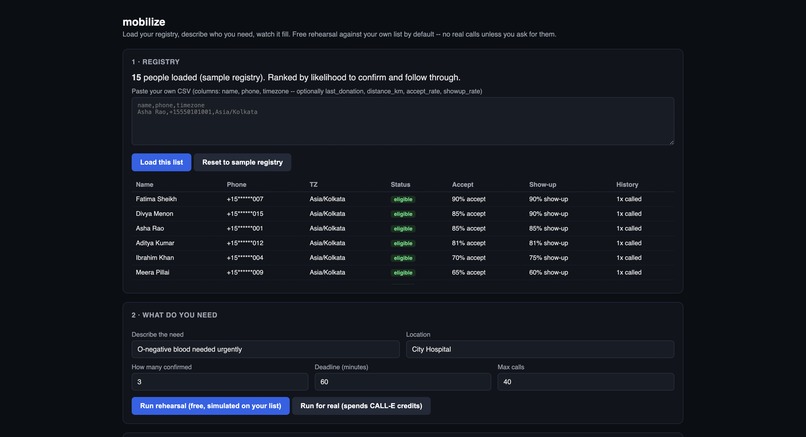Click the Accept column header
The height and width of the screenshot is (437, 806).
[x=463, y=185]
